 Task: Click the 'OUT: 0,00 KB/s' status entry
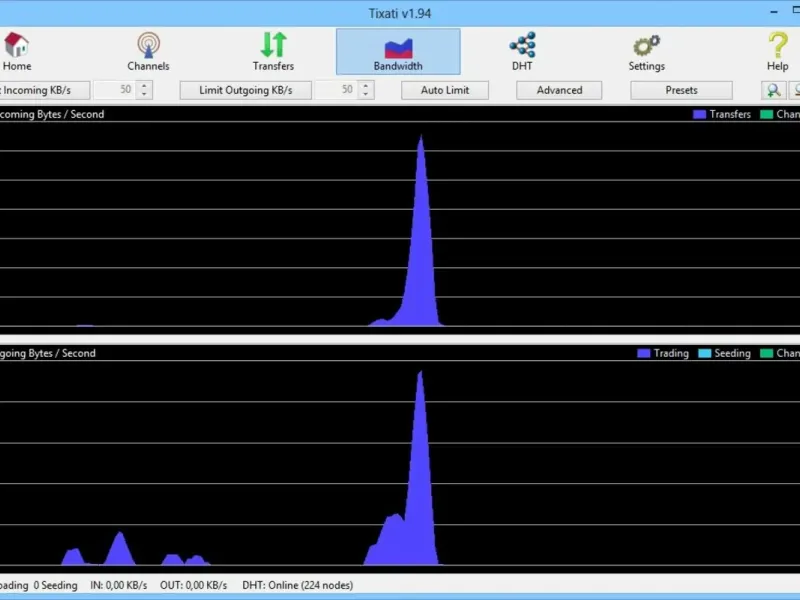click(x=193, y=585)
